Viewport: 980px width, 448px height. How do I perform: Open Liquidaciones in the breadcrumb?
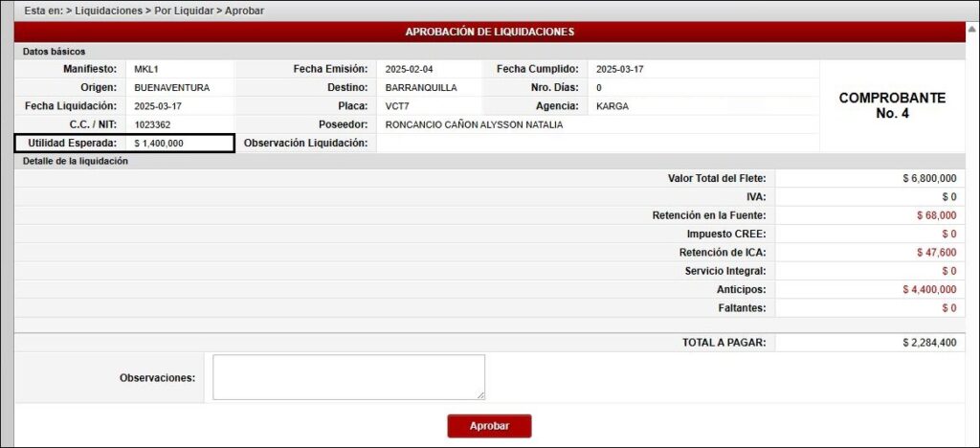[115, 11]
